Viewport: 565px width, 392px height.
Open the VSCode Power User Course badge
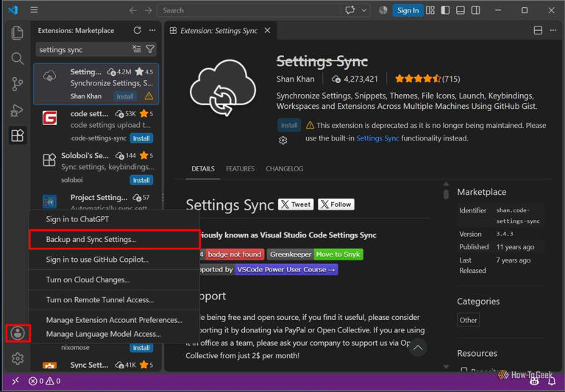click(286, 269)
